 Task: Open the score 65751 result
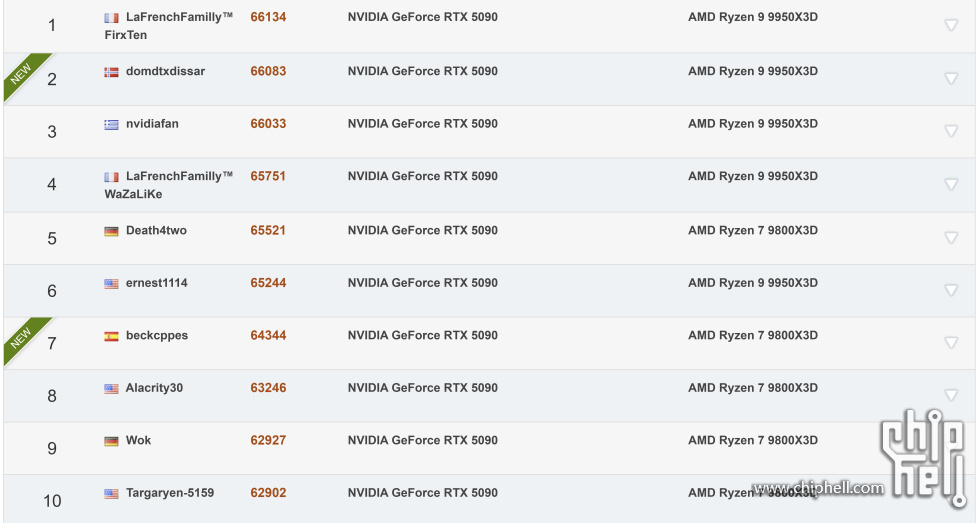click(x=268, y=176)
